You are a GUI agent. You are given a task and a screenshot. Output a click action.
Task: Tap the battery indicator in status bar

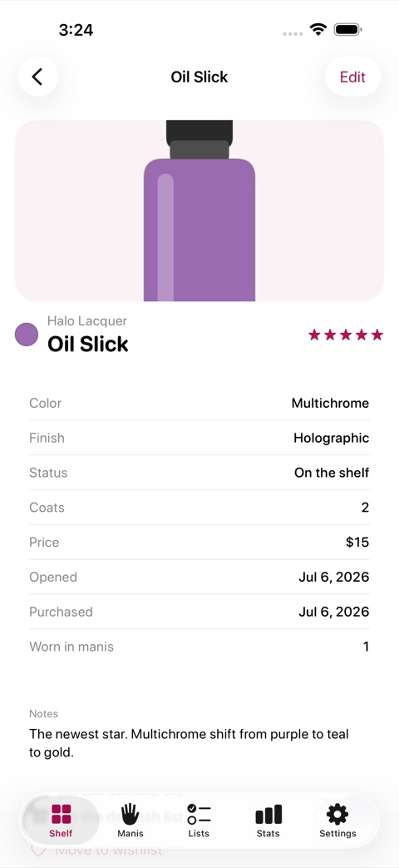click(x=347, y=29)
